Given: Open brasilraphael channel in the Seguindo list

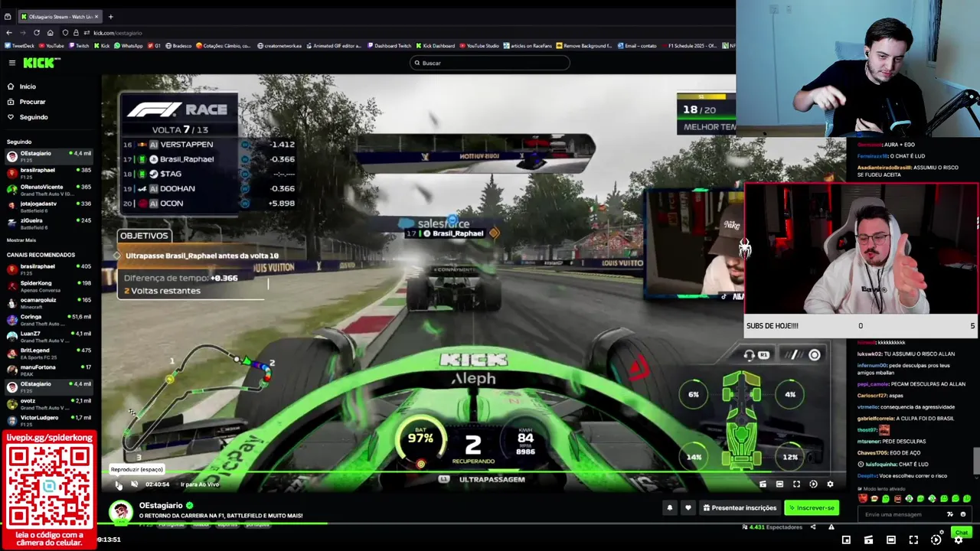Looking at the screenshot, I should pos(47,172).
